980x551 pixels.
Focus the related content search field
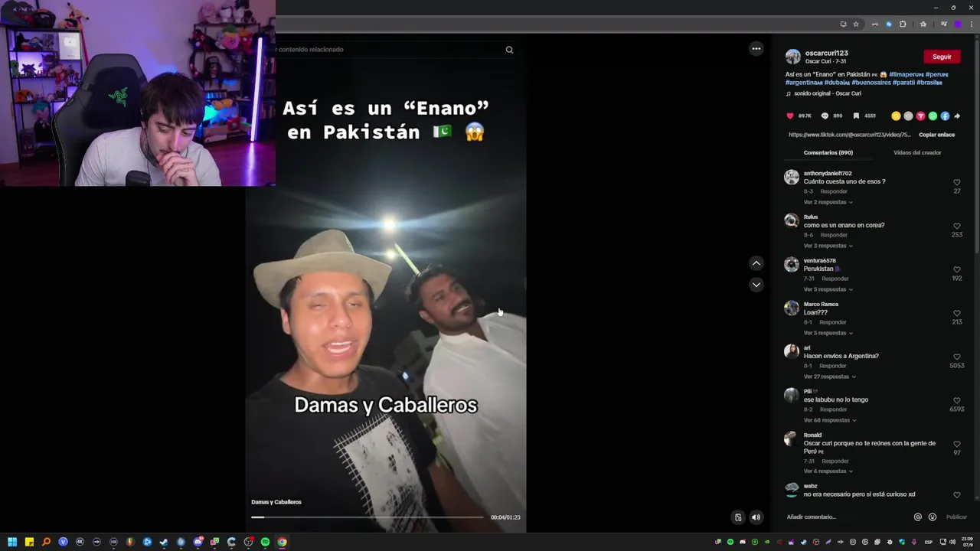(387, 50)
